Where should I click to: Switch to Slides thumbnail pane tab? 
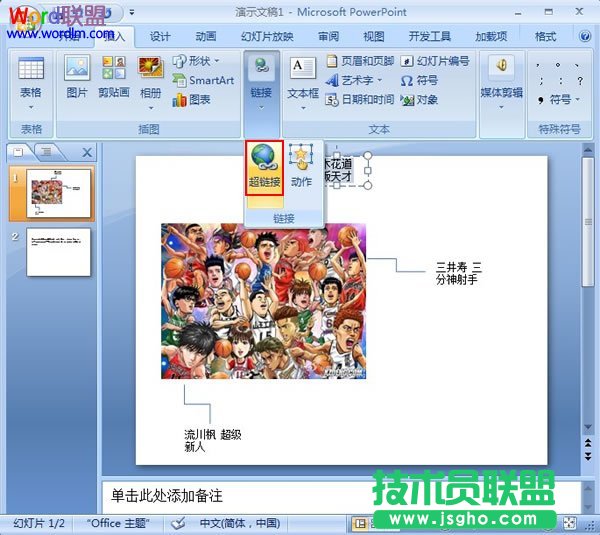coord(18,152)
